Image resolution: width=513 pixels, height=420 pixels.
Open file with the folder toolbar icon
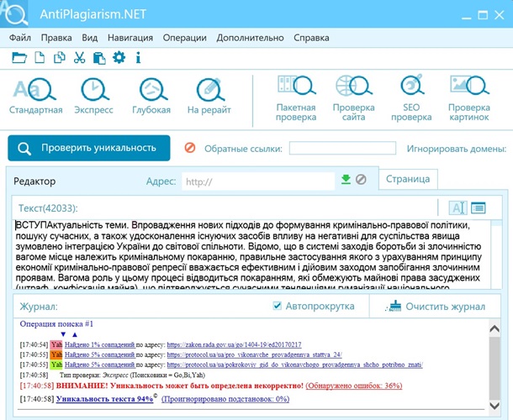(x=19, y=58)
